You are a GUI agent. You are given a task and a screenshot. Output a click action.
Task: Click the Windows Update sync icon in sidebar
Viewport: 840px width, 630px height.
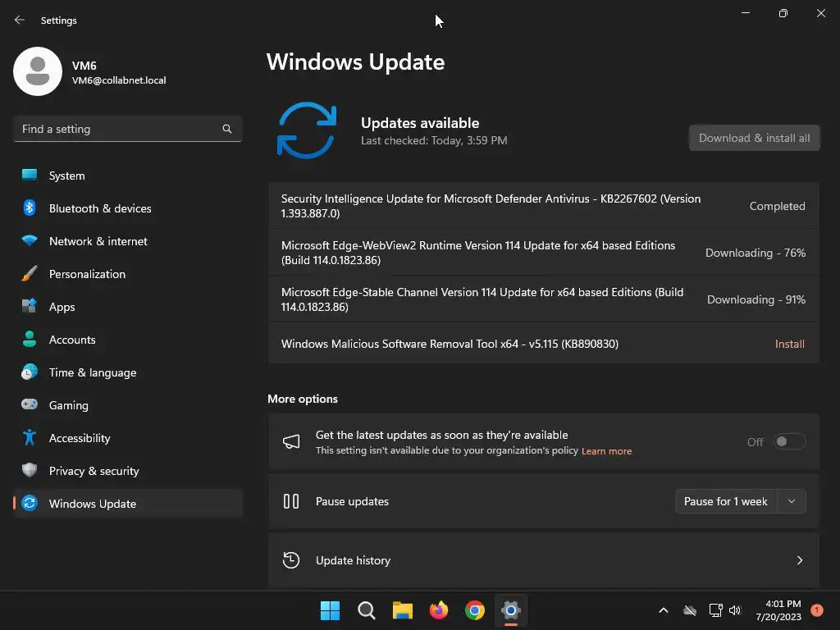click(30, 503)
